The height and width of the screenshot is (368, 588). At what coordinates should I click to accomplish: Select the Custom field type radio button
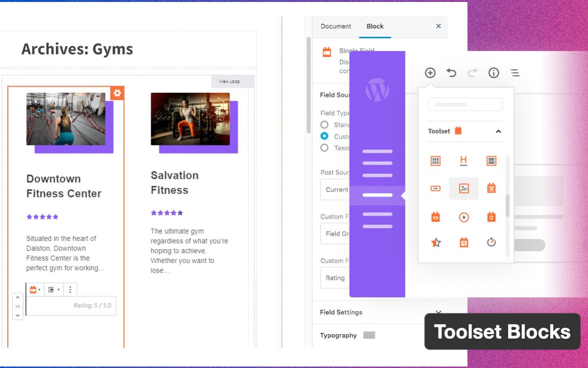click(x=324, y=136)
